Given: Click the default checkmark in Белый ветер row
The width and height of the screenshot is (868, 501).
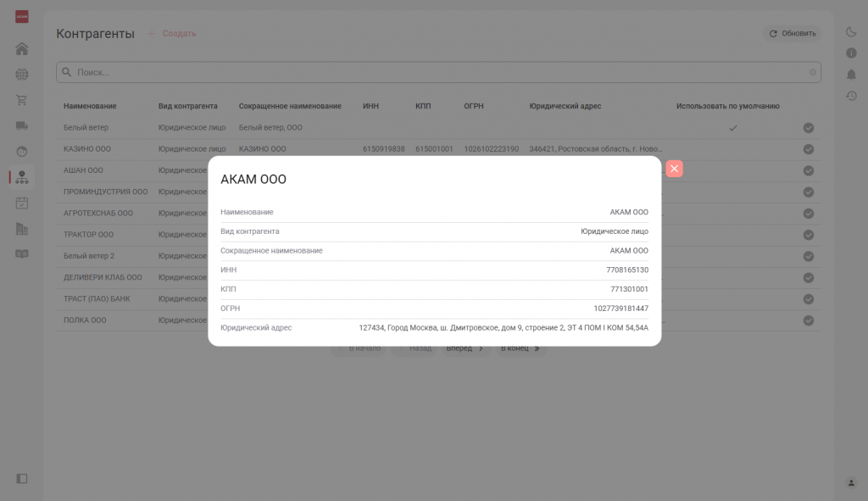Looking at the screenshot, I should [733, 128].
